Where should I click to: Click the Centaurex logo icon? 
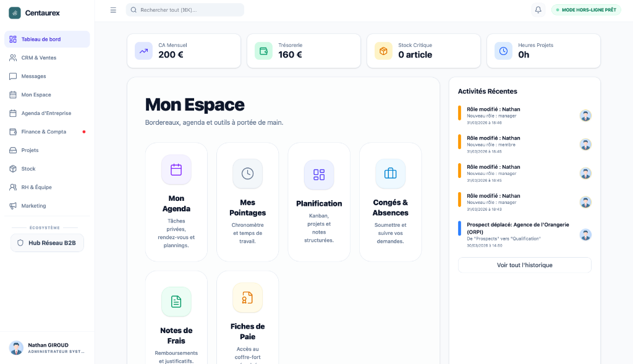pos(15,13)
